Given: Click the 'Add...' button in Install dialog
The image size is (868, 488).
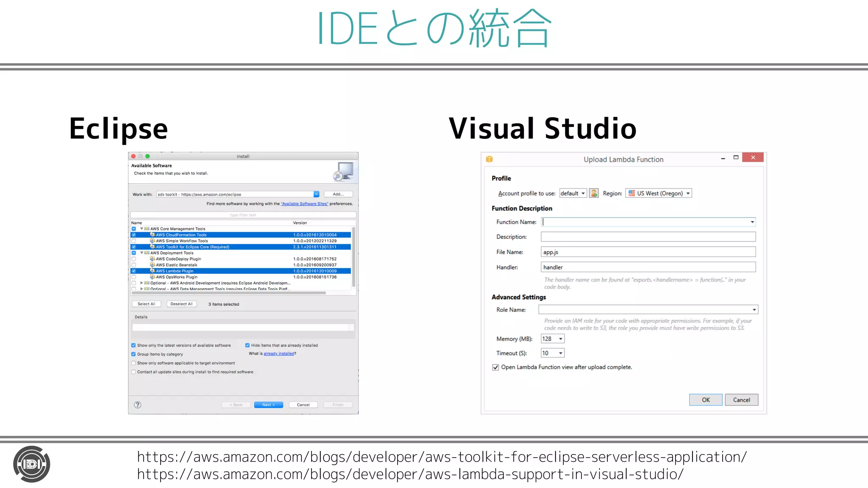Looking at the screenshot, I should click(338, 194).
